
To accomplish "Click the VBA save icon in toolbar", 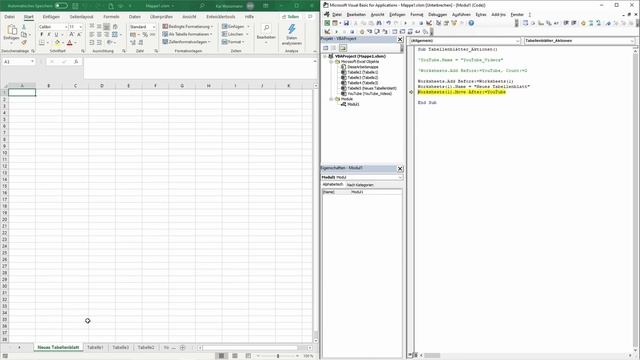I will (x=346, y=23).
